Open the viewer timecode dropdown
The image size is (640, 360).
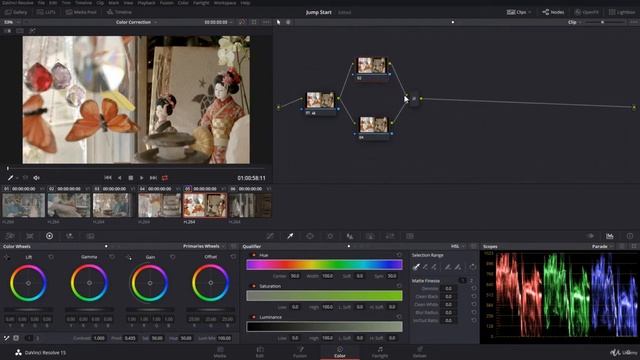click(218, 22)
